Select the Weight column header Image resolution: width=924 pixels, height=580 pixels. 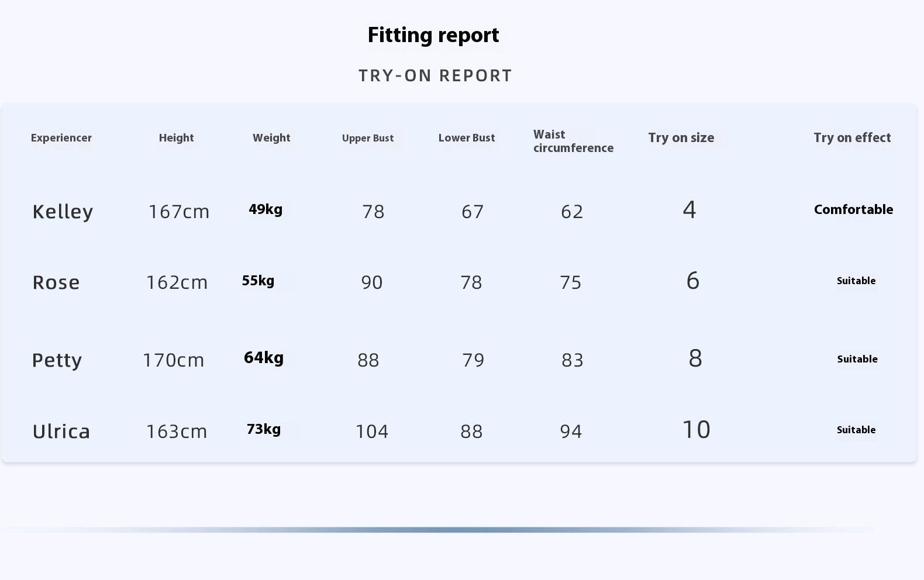(x=271, y=138)
